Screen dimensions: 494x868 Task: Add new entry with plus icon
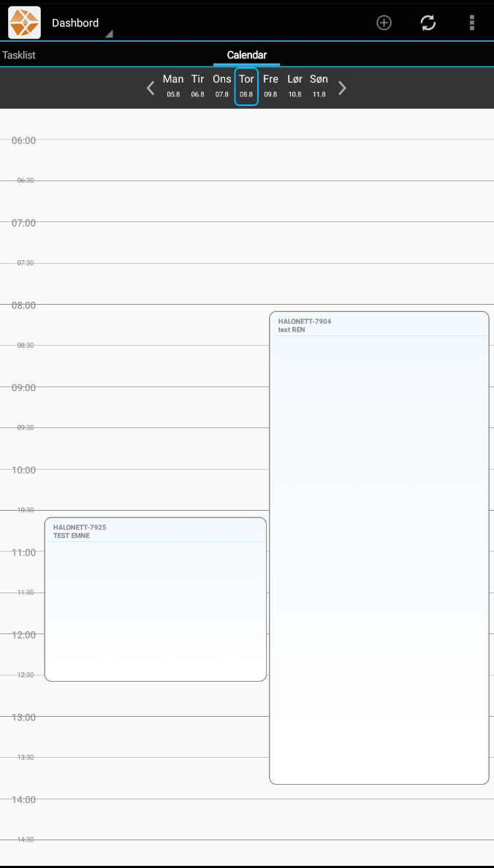384,23
